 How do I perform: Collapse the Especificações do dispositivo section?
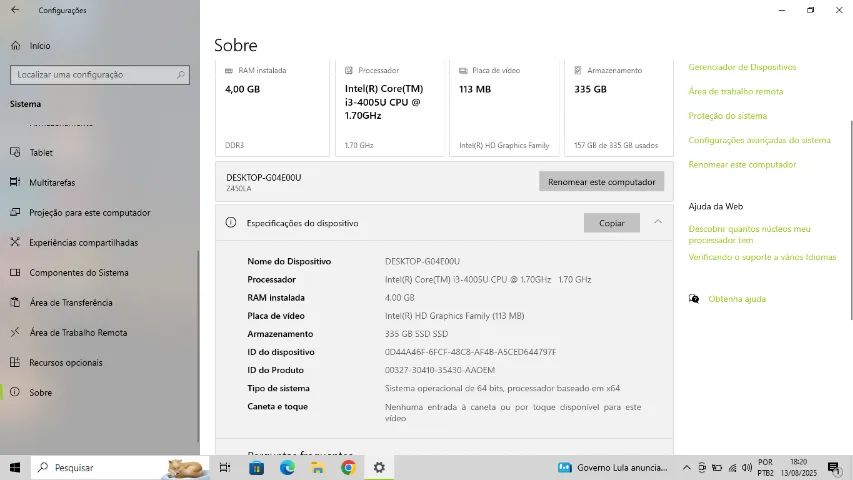click(x=658, y=222)
